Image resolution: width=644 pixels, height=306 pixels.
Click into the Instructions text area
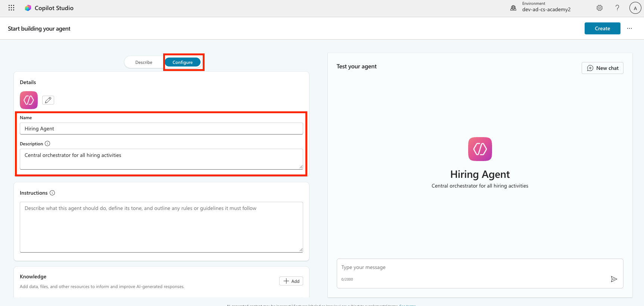tap(161, 227)
